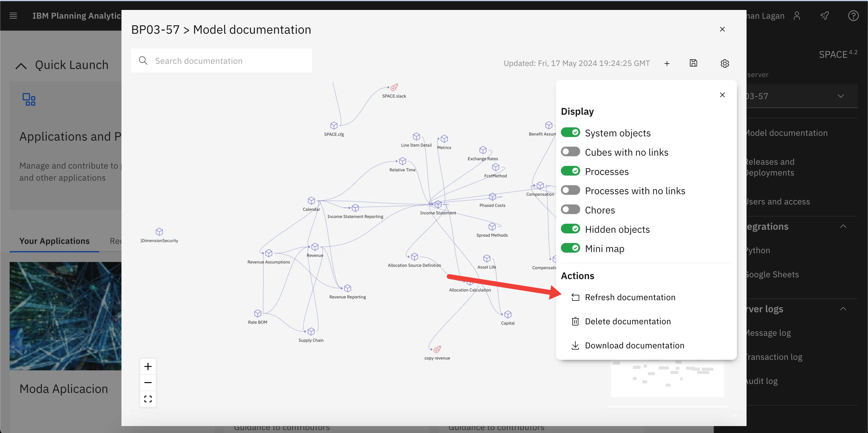This screenshot has height=433, width=868.
Task: Toggle Chores display on
Action: (x=571, y=210)
